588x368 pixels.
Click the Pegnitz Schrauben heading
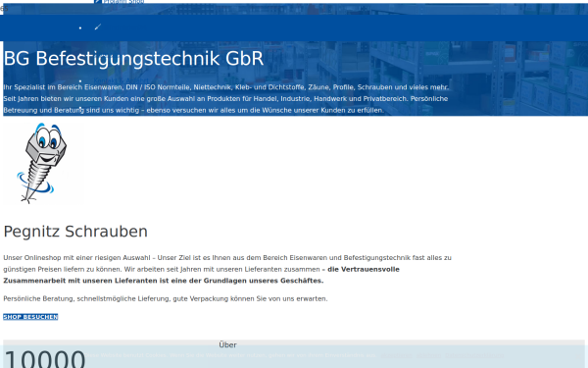(75, 232)
